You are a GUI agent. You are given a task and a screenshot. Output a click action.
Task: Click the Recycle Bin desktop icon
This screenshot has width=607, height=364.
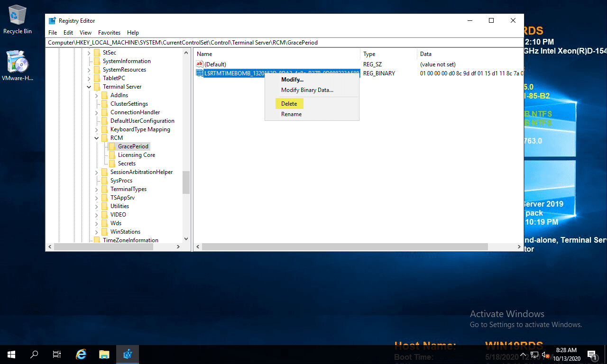pyautogui.click(x=18, y=19)
